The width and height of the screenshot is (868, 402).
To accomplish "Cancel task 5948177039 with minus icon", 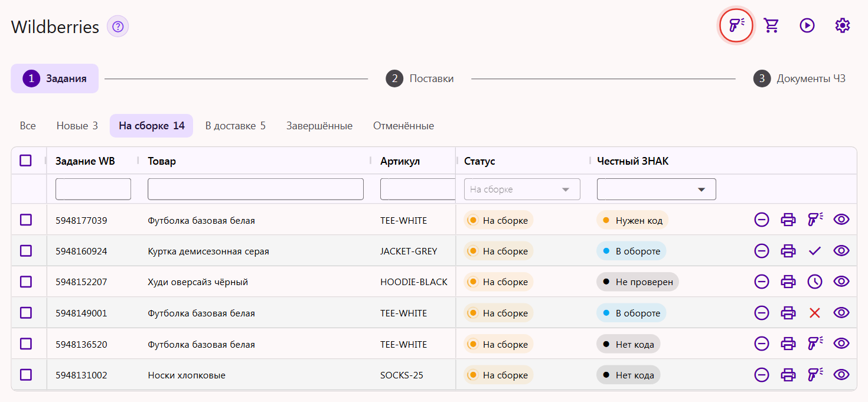I will [x=762, y=220].
